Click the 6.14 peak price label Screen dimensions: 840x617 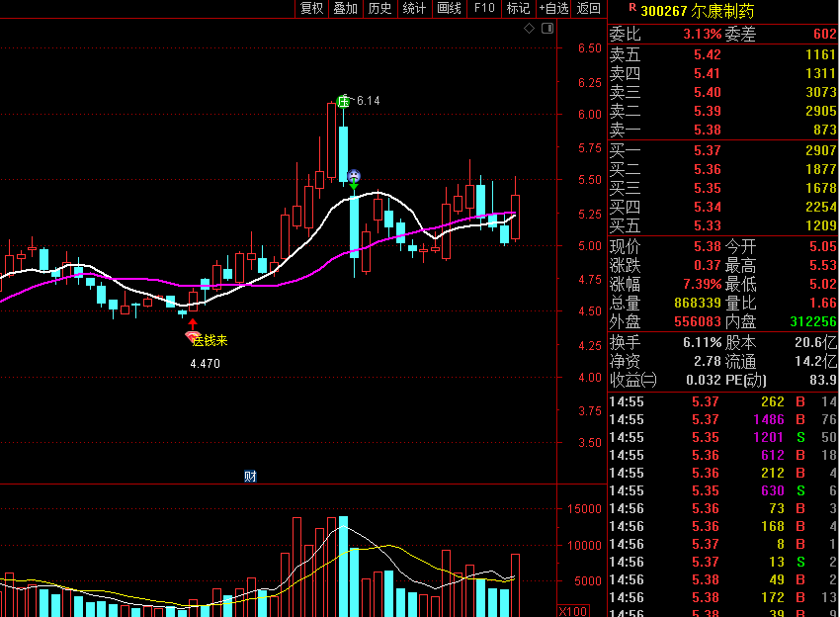368,101
